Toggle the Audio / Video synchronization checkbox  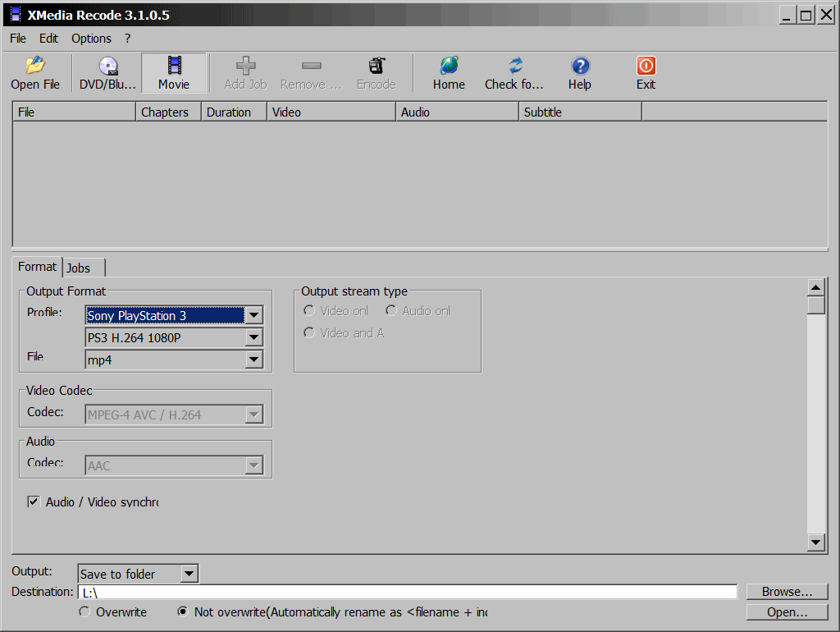coord(34,501)
